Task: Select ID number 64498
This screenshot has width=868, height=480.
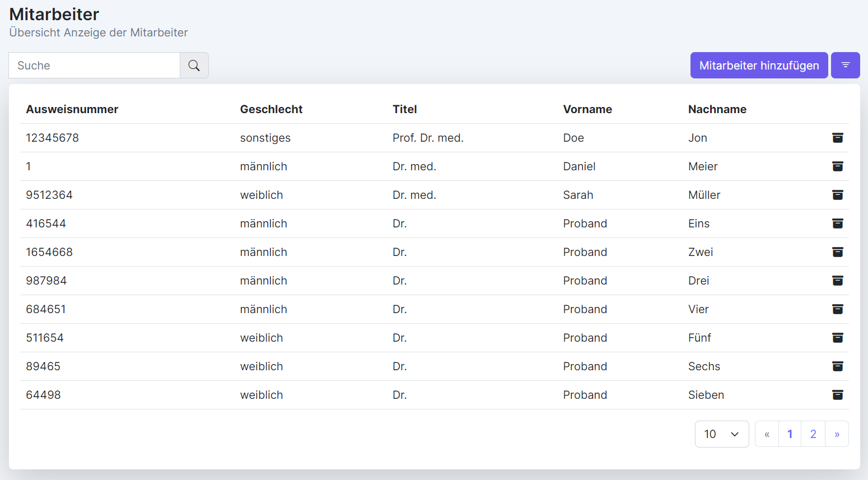Action: [44, 395]
